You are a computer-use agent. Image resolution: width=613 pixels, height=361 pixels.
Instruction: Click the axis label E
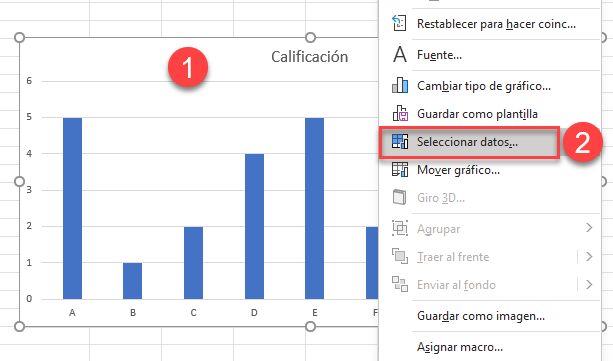(315, 313)
